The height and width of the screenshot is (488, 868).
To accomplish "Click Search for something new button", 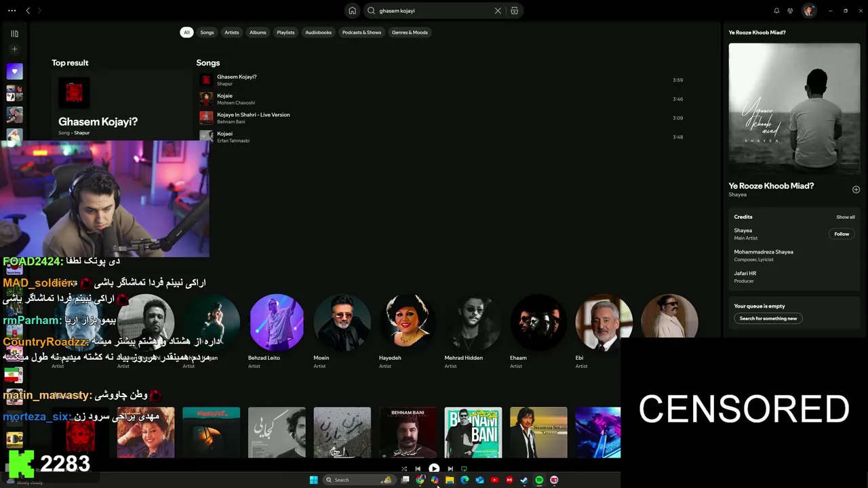I will click(768, 319).
